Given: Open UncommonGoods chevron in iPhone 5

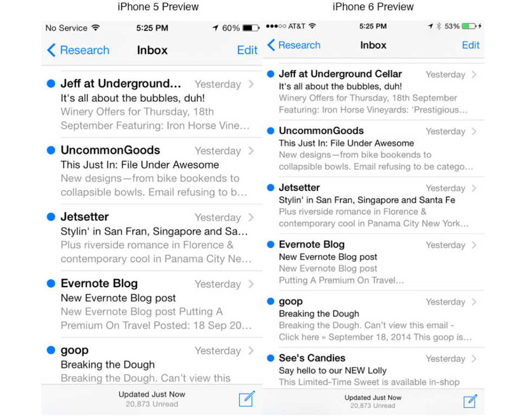Looking at the screenshot, I should [x=251, y=151].
